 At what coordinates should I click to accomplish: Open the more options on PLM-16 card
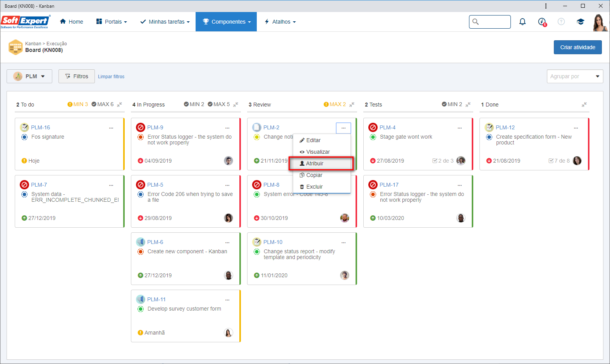111,128
